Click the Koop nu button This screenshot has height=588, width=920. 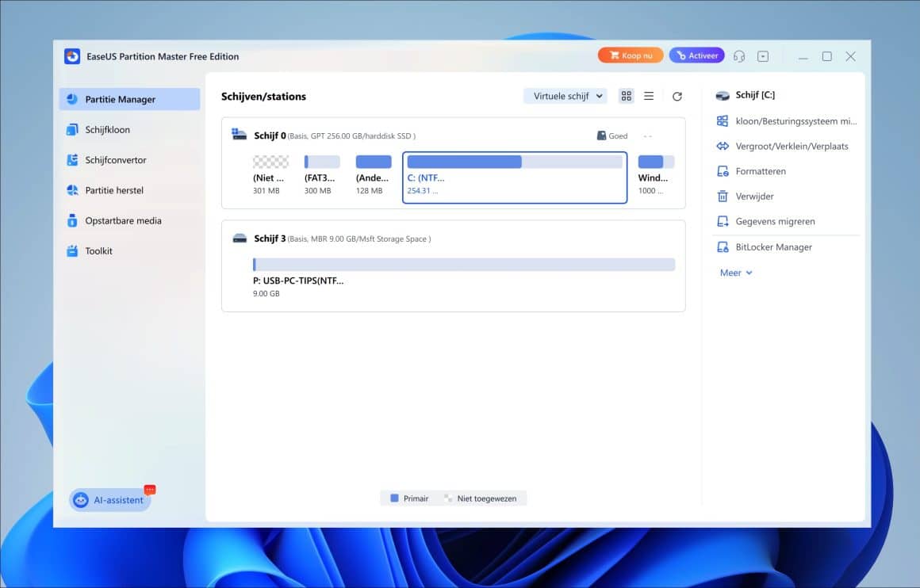point(631,55)
